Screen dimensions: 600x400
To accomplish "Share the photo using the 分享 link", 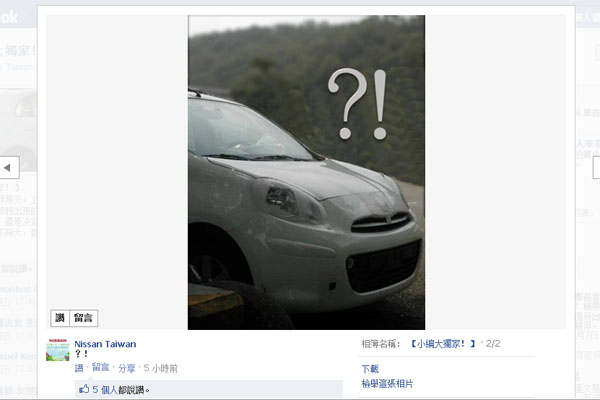I will (x=127, y=368).
